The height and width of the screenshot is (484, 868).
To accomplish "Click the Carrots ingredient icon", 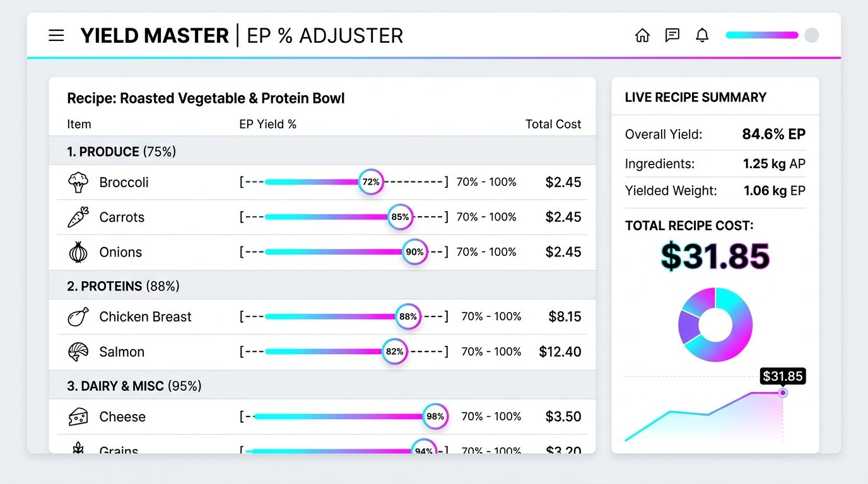I will pos(78,217).
